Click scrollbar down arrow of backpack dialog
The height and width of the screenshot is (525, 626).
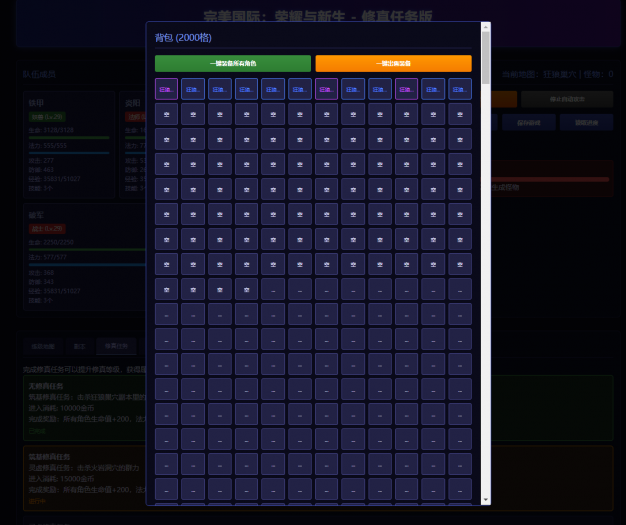pos(486,499)
